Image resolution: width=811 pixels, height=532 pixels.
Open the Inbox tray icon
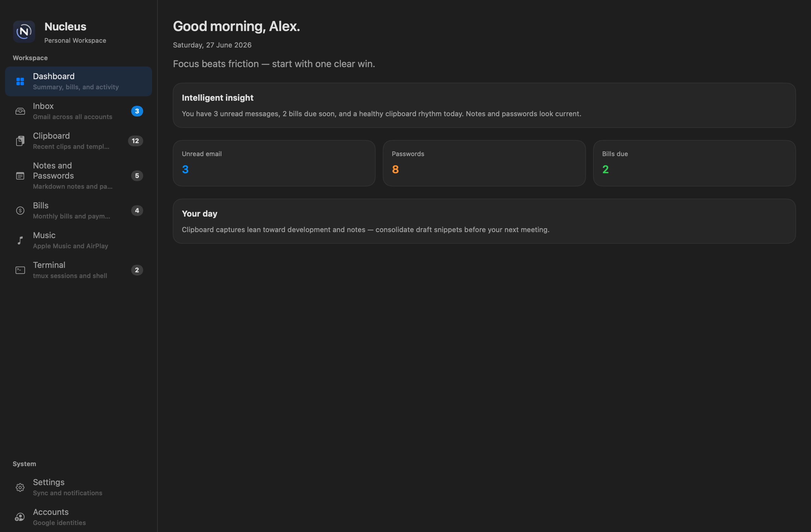coord(20,111)
